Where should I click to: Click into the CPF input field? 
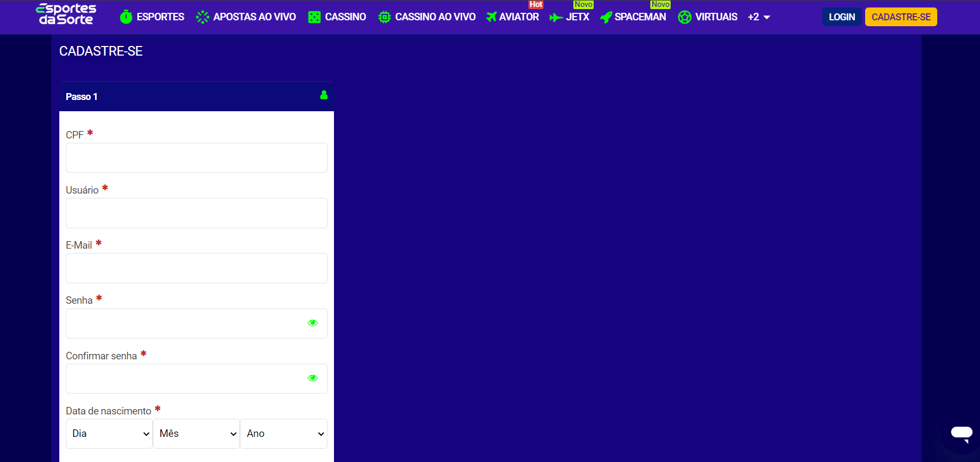click(197, 158)
